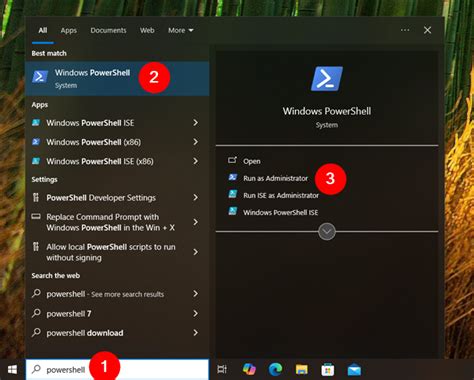Select Windows PowerShell (x86) result text

coord(93,142)
